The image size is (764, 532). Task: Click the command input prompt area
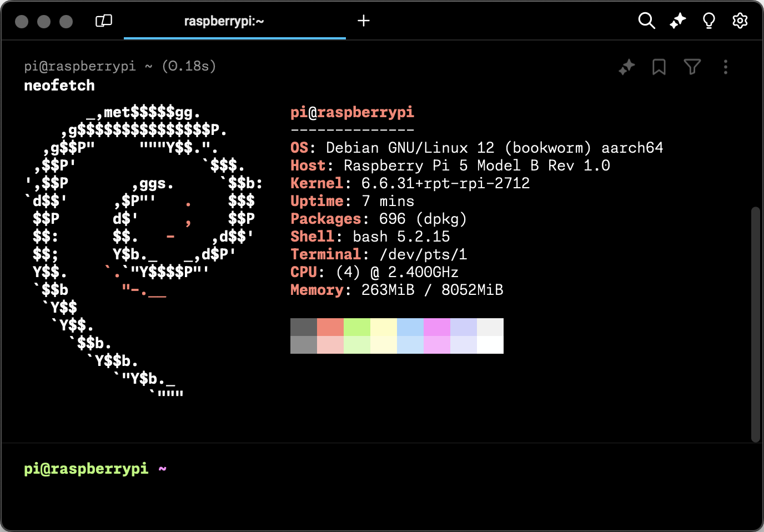click(x=382, y=486)
